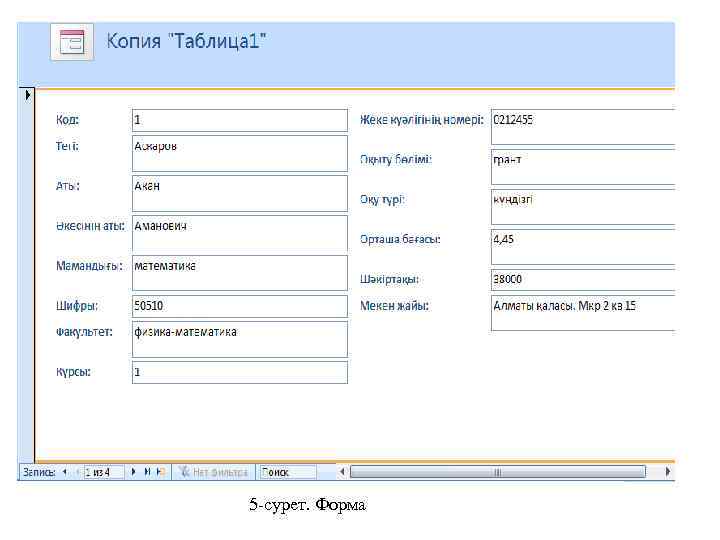Click the Шәкіртақы: label
This screenshot has width=720, height=540.
click(x=389, y=280)
